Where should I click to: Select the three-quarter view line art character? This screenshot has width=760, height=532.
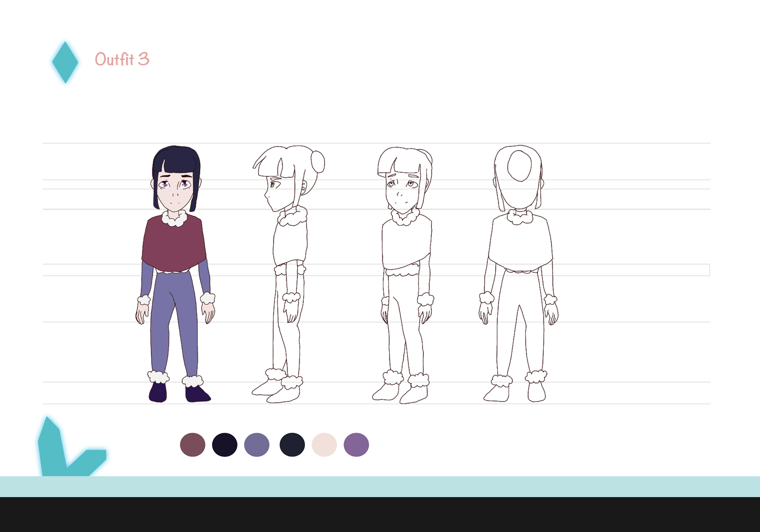pos(403,275)
